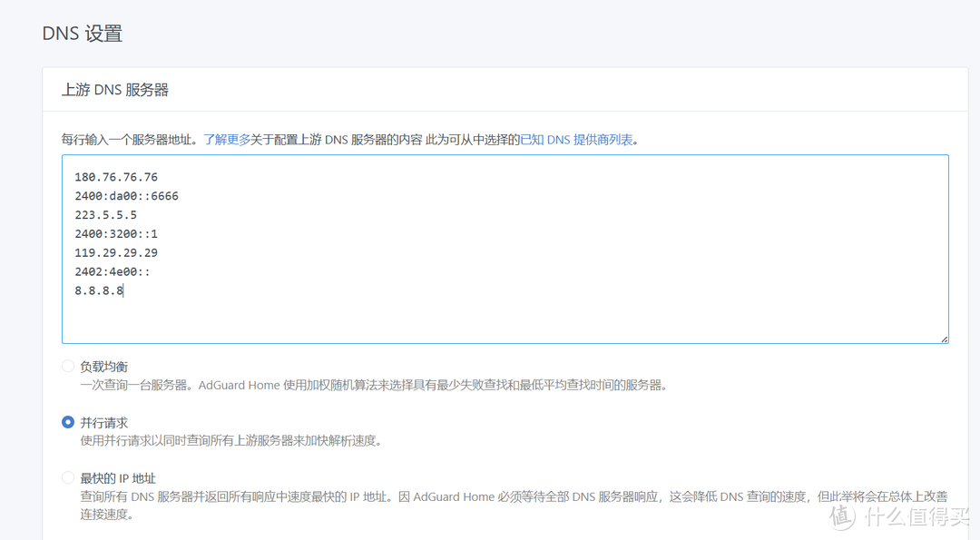
Task: Place cursor on the 180.76.76.76 line
Action: point(116,176)
